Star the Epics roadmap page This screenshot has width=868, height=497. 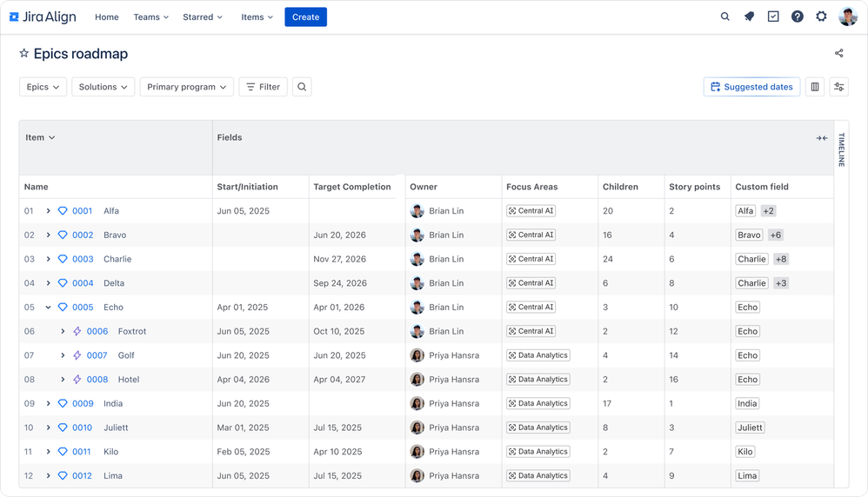24,54
